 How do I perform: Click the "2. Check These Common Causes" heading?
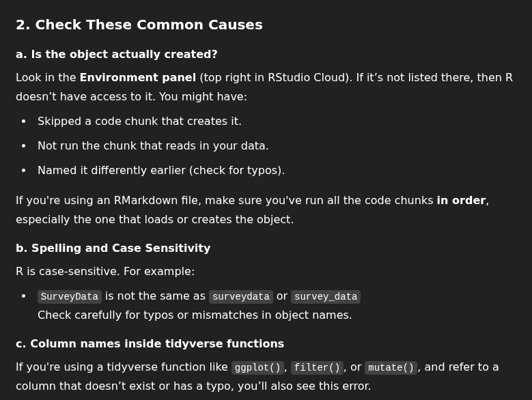[139, 25]
